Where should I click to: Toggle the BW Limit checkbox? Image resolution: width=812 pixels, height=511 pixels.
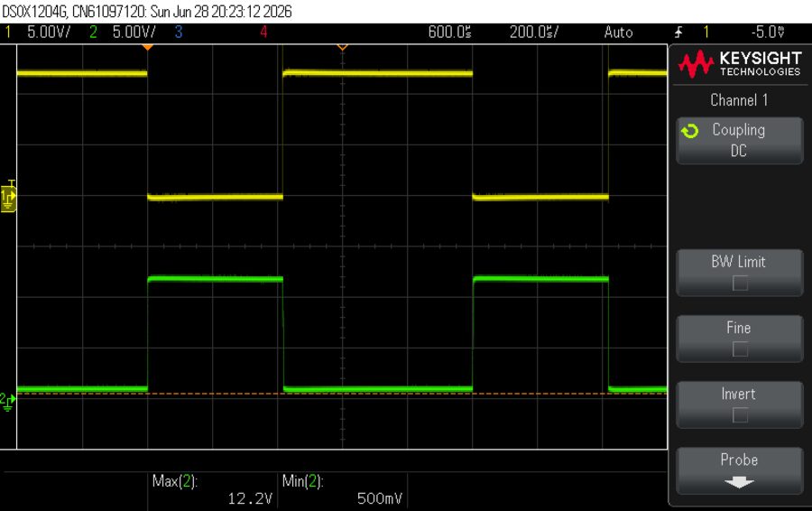point(740,283)
